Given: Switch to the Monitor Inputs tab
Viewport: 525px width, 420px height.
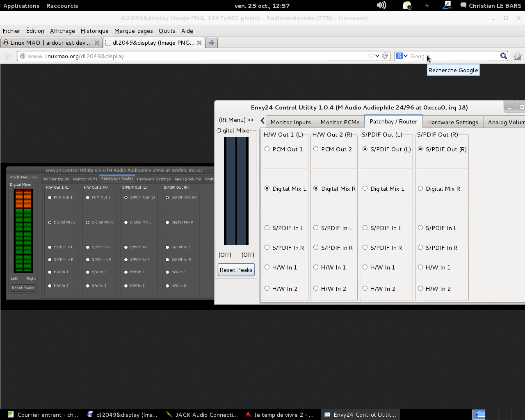Looking at the screenshot, I should point(291,122).
